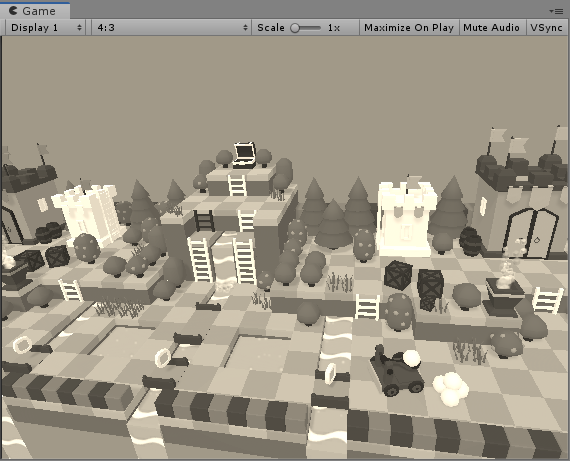
Task: Click the cannon cart in the game view
Action: point(396,370)
